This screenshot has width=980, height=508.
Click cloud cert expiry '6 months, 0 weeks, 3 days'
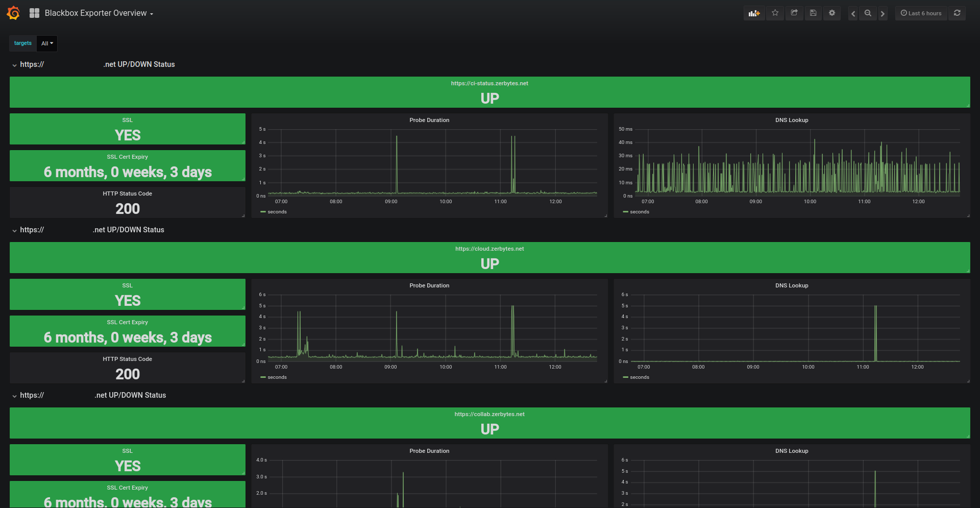click(128, 338)
